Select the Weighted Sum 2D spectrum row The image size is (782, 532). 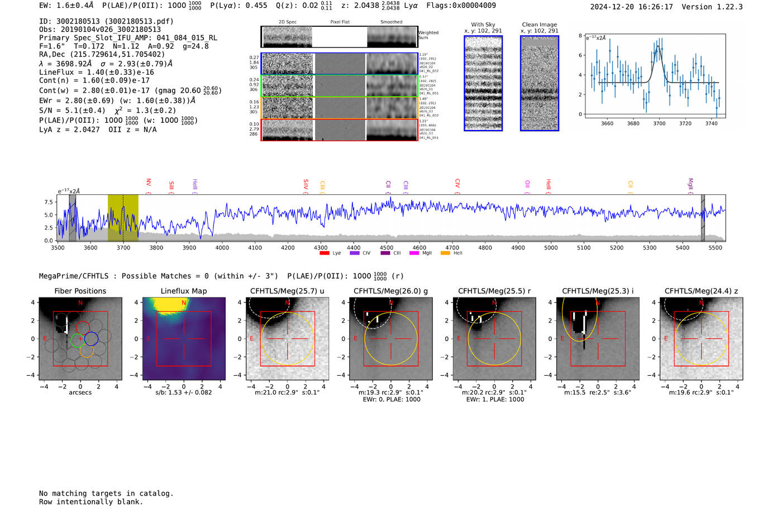(x=339, y=37)
